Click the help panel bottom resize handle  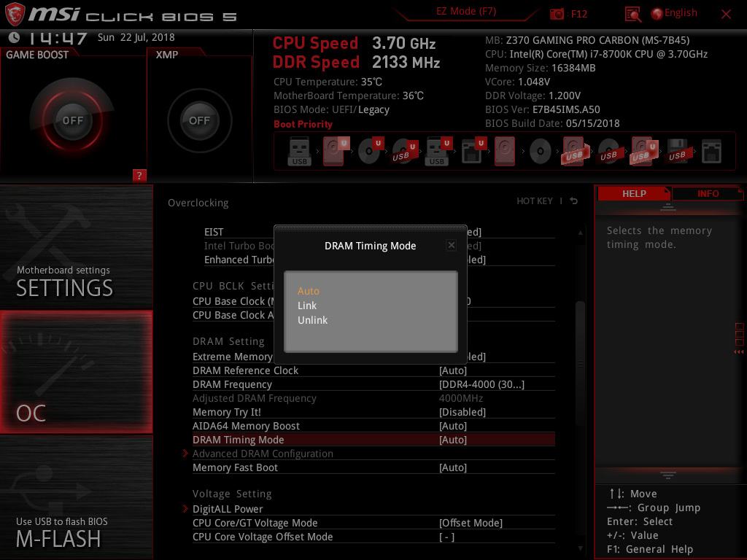point(668,475)
